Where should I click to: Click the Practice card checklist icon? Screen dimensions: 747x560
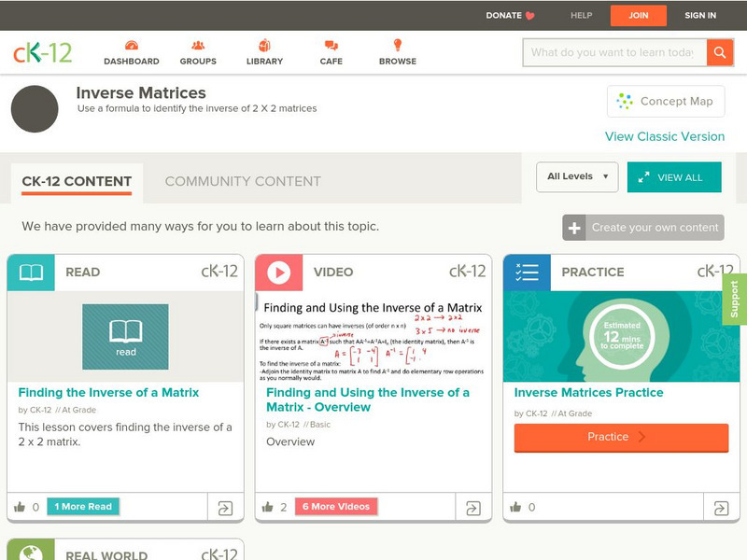527,273
